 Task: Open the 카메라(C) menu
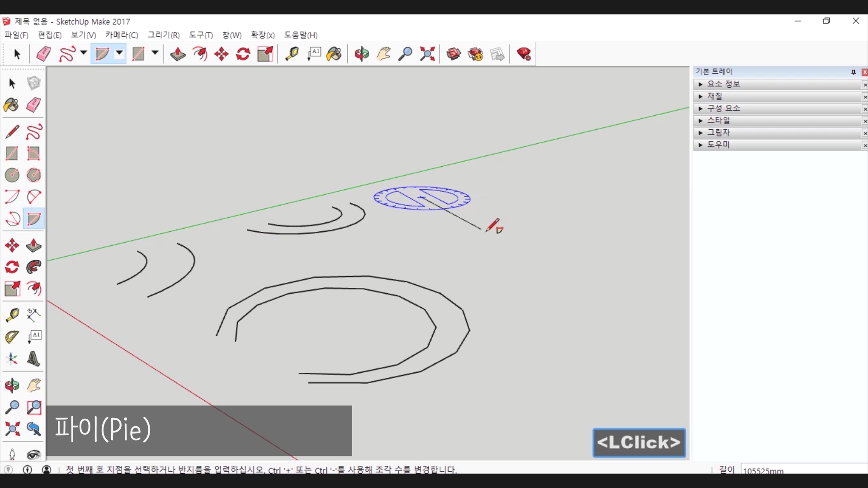(122, 35)
